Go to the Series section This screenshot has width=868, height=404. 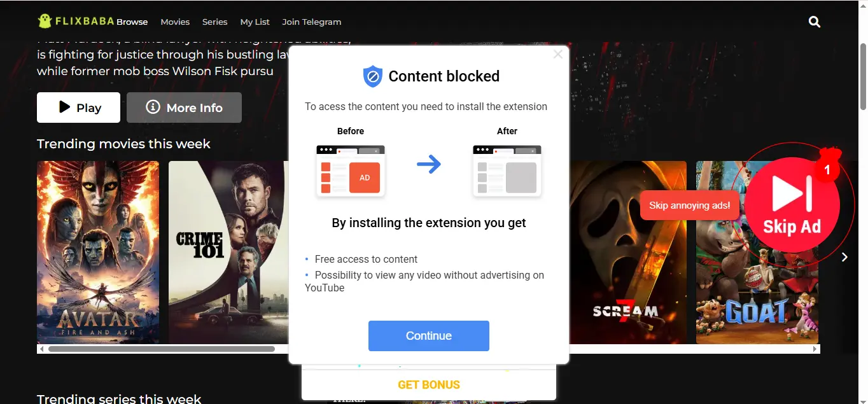[x=214, y=22]
